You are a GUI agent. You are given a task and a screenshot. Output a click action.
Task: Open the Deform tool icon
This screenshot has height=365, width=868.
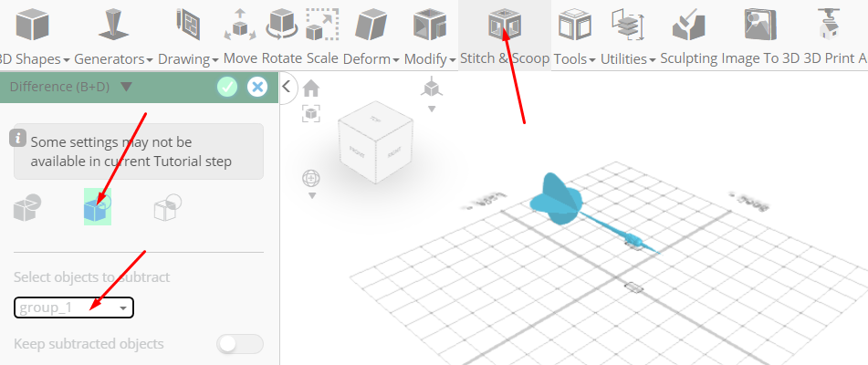[x=371, y=26]
